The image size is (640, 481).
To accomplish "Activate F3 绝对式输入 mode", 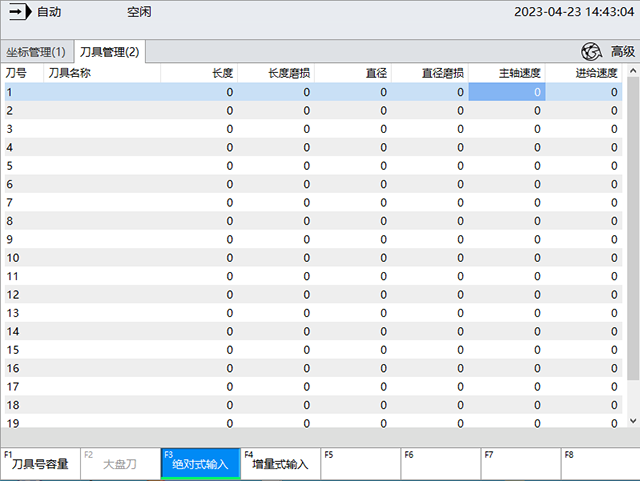I will (x=200, y=464).
